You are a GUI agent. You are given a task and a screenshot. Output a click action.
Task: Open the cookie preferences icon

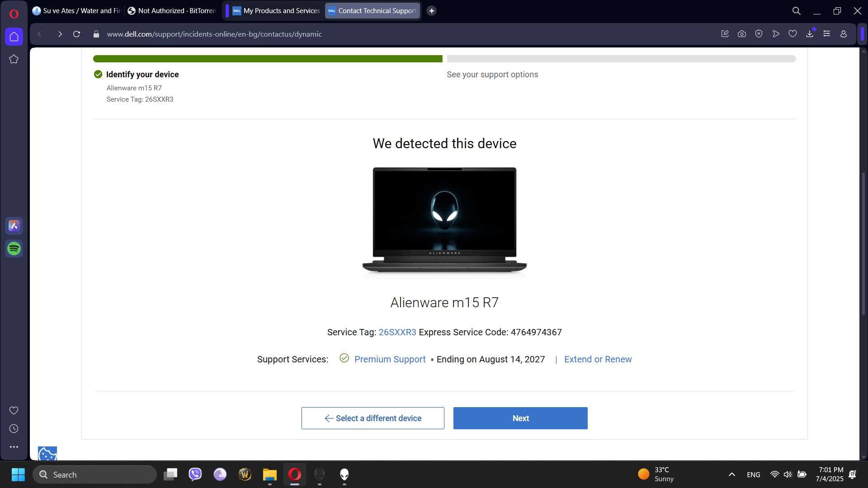pos(47,454)
